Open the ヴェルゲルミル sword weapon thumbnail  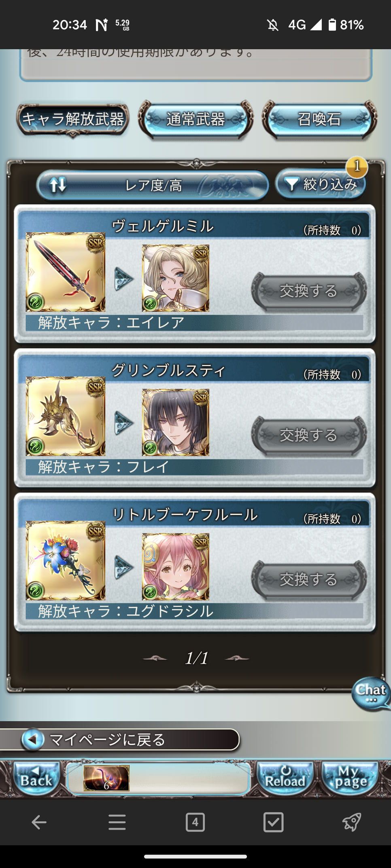pyautogui.click(x=66, y=272)
